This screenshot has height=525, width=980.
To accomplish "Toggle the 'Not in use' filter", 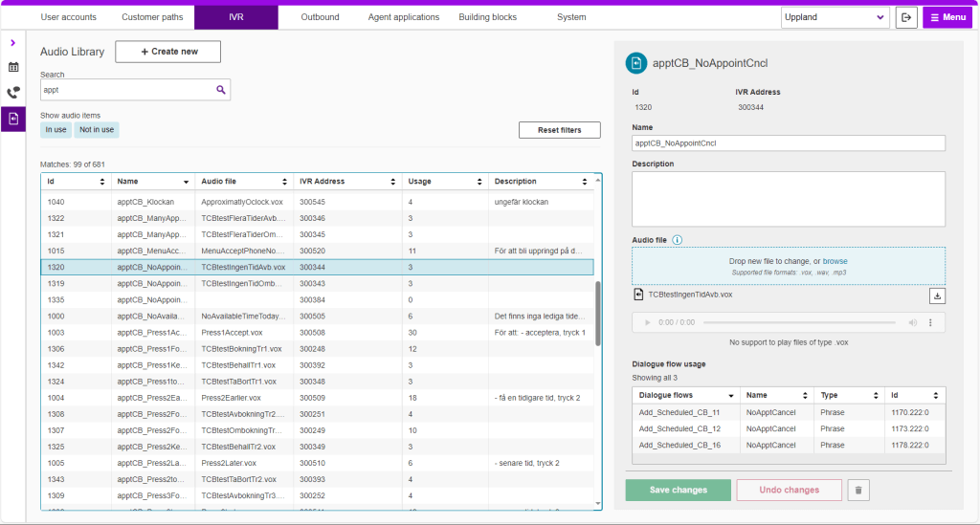I will coord(97,130).
